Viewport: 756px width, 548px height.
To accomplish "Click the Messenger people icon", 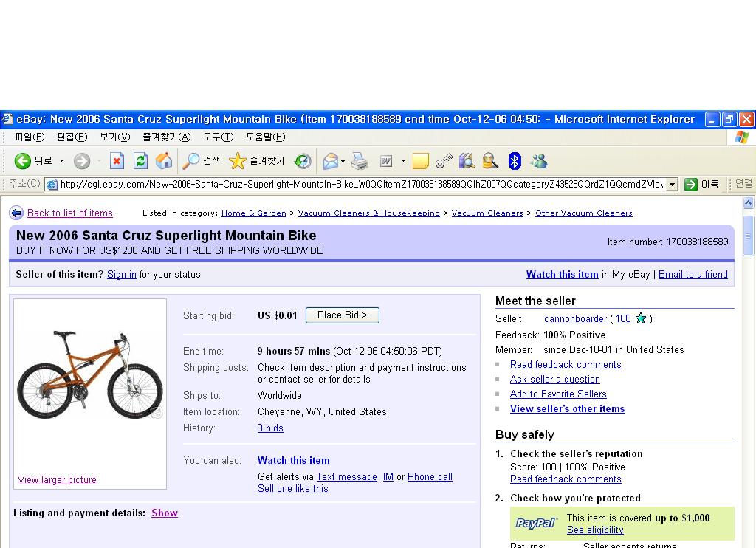I will [x=539, y=161].
